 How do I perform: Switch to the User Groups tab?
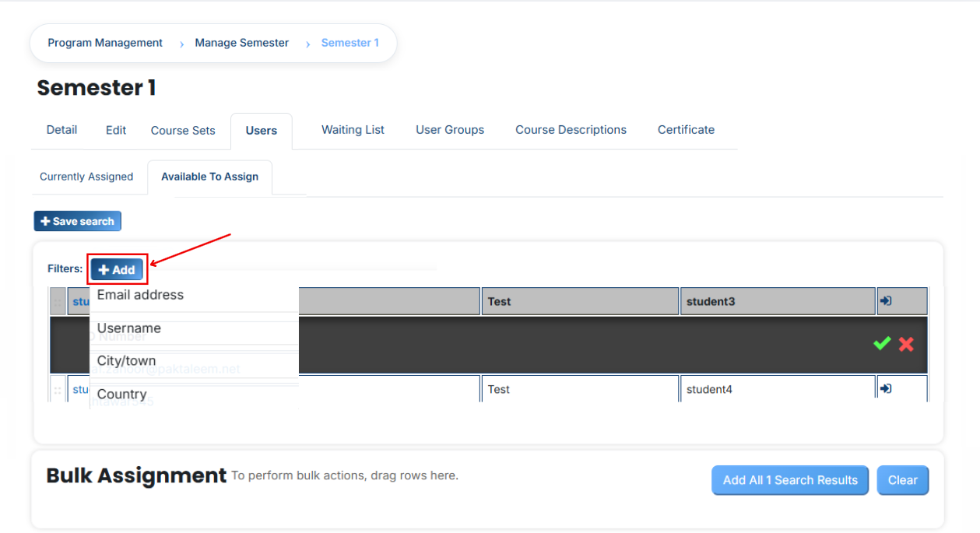[x=450, y=130]
